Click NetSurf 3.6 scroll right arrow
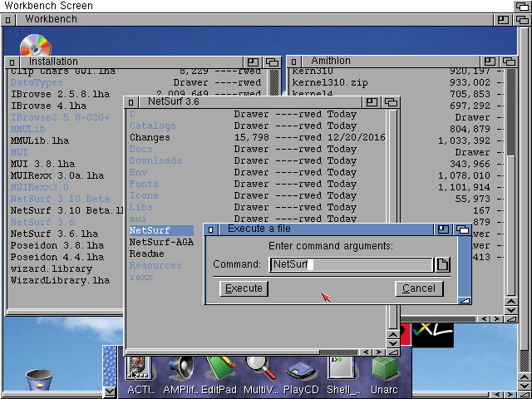Image resolution: width=532 pixels, height=399 pixels. point(379,352)
